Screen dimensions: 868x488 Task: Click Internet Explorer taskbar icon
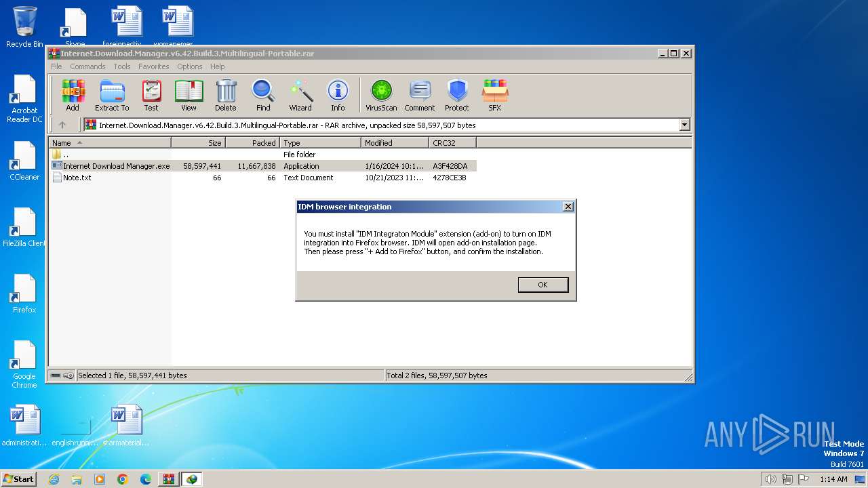pyautogui.click(x=54, y=479)
